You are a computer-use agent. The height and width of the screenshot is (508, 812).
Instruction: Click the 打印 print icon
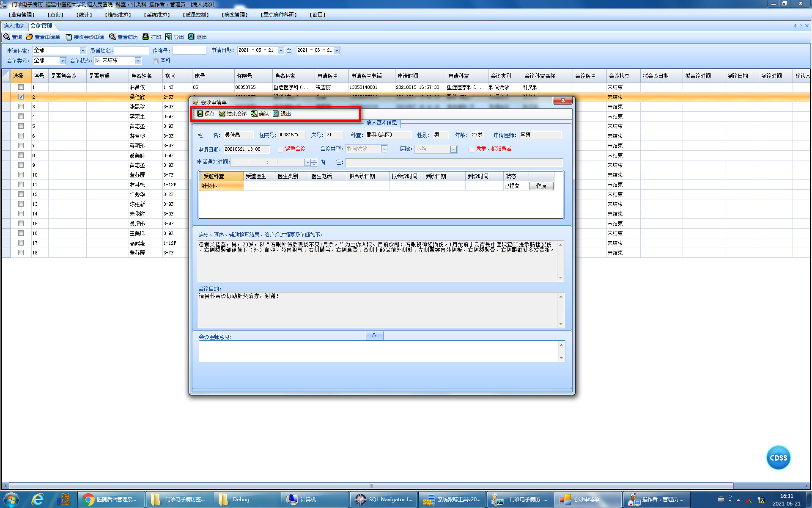tap(145, 37)
